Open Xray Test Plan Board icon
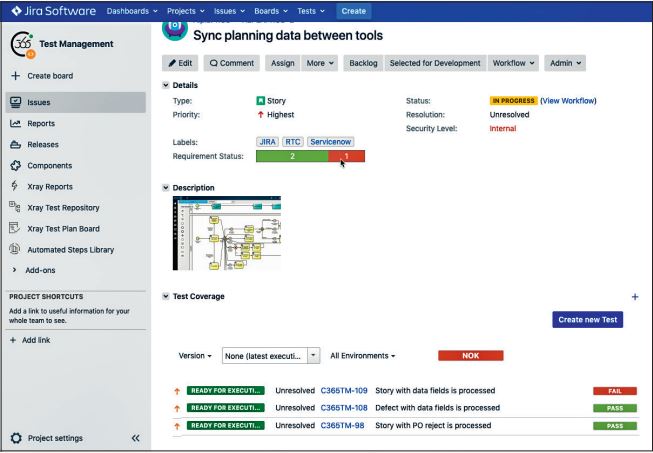The width and height of the screenshot is (653, 453). click(17, 229)
